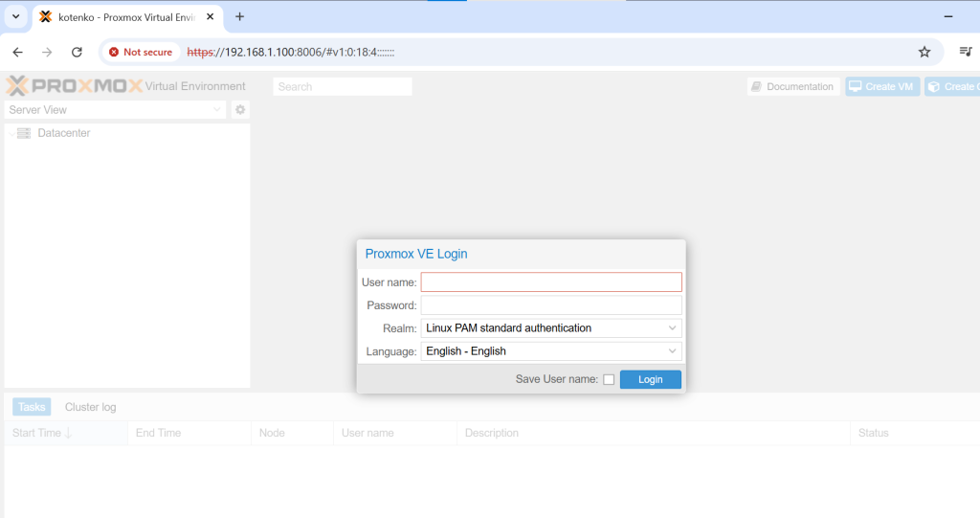Click Create VM
The width and height of the screenshot is (980, 518).
[882, 86]
